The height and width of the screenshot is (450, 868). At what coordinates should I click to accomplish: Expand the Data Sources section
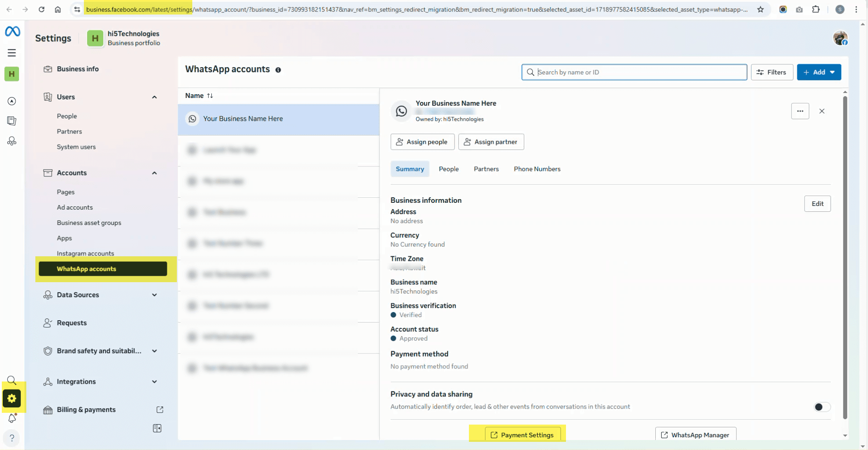tap(154, 295)
